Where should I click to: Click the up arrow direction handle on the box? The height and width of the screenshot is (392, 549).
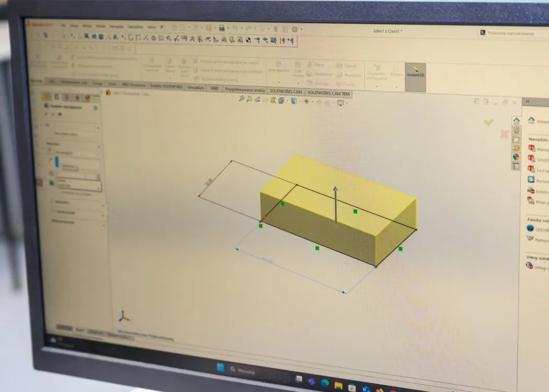click(x=336, y=189)
